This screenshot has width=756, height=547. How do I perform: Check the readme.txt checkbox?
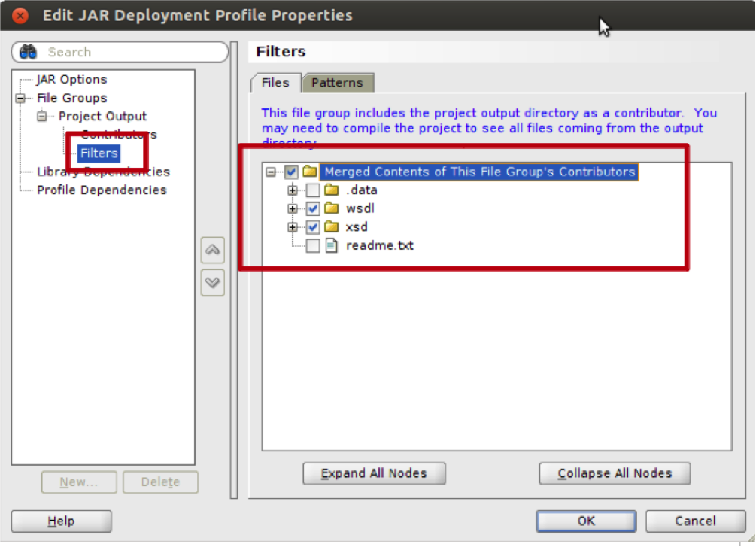pyautogui.click(x=313, y=245)
